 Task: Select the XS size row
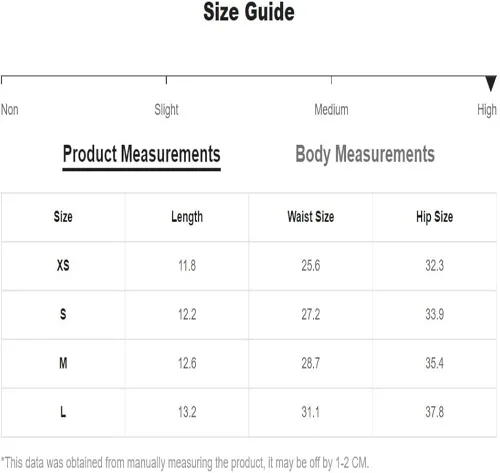(x=249, y=266)
